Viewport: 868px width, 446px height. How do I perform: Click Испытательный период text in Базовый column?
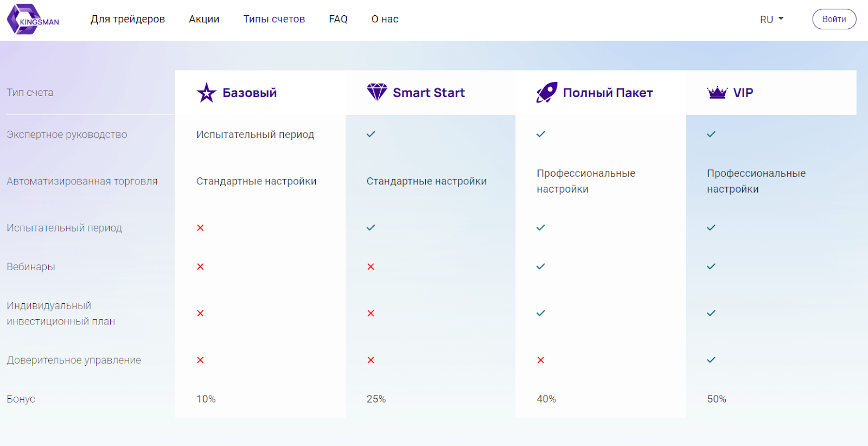[256, 135]
